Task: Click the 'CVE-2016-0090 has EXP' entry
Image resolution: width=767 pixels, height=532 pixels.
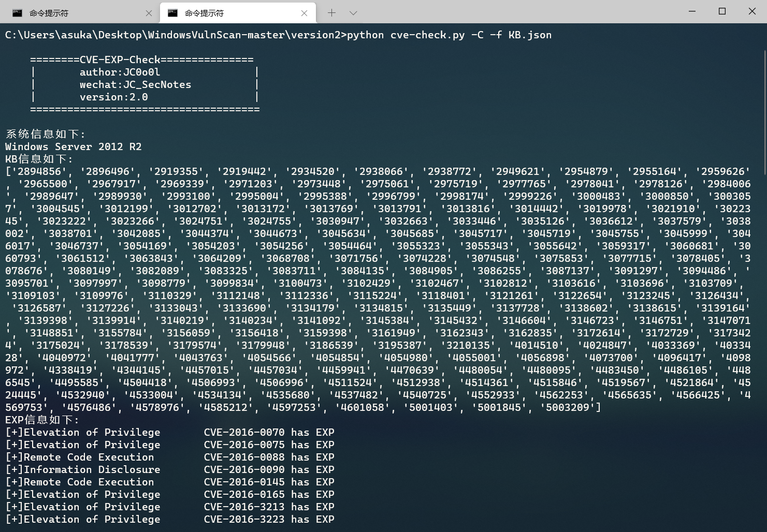Action: coord(269,469)
